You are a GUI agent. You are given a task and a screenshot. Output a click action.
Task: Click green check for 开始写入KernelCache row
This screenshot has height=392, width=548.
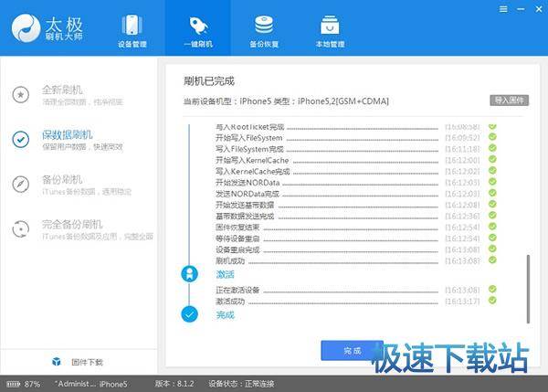pos(492,159)
